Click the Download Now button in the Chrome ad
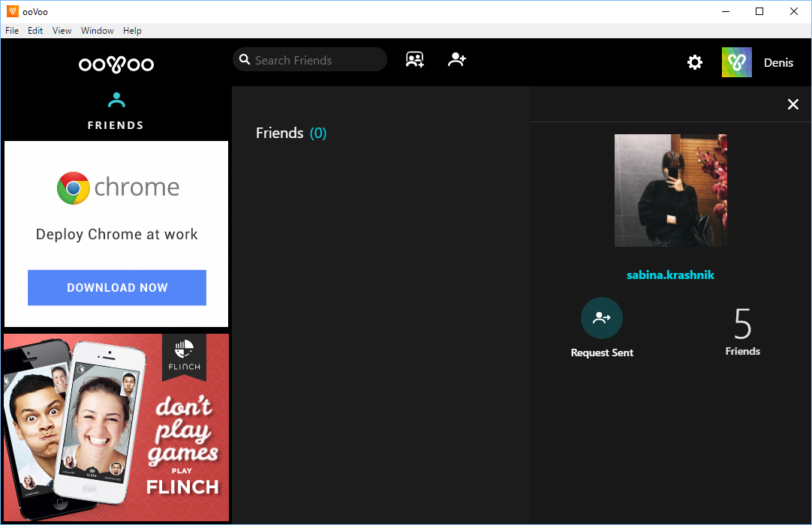 [x=117, y=287]
